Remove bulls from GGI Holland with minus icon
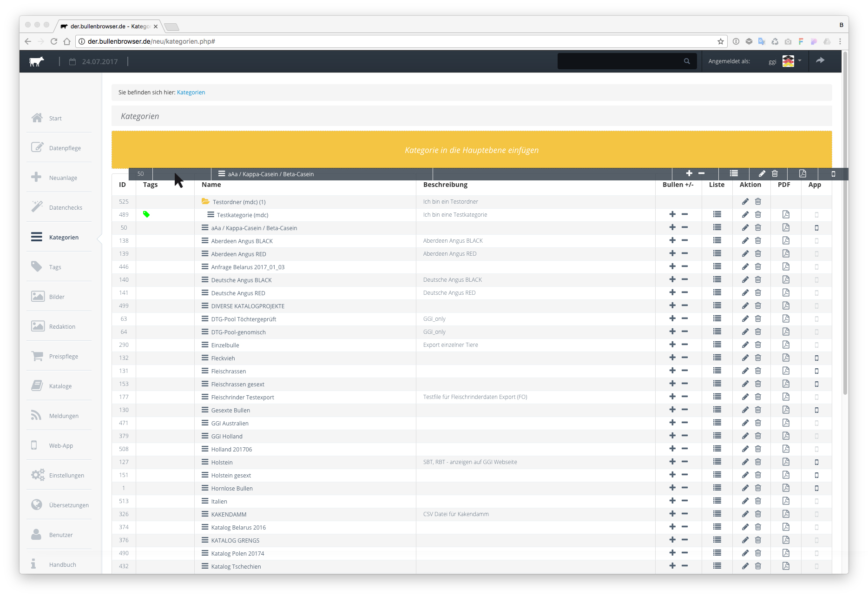 [684, 436]
